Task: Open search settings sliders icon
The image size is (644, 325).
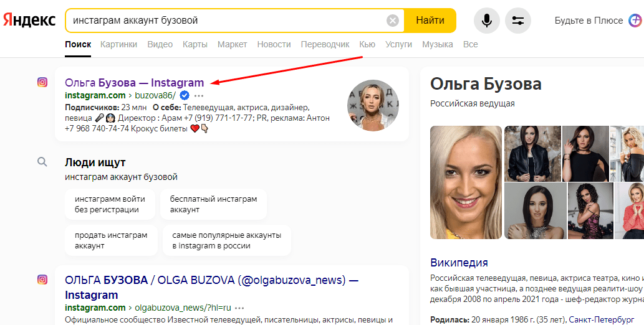Action: (518, 21)
